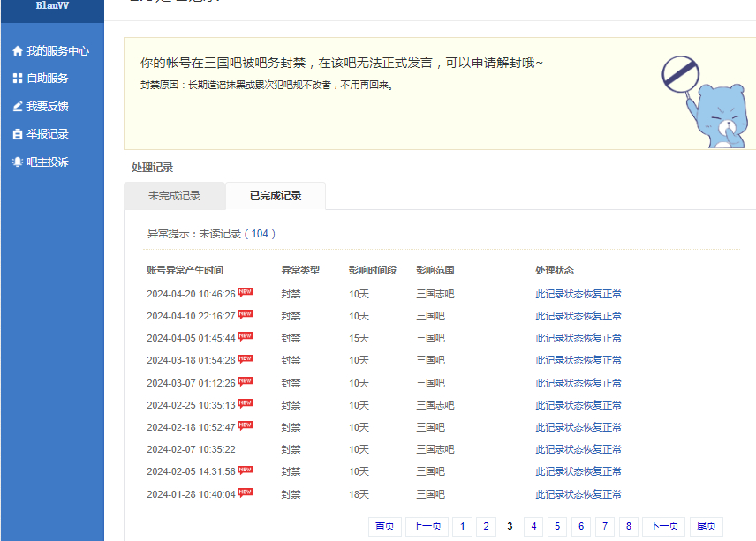Click the NEW badge on 2024-04-20 record
Image resolution: width=756 pixels, height=541 pixels.
coord(245,292)
